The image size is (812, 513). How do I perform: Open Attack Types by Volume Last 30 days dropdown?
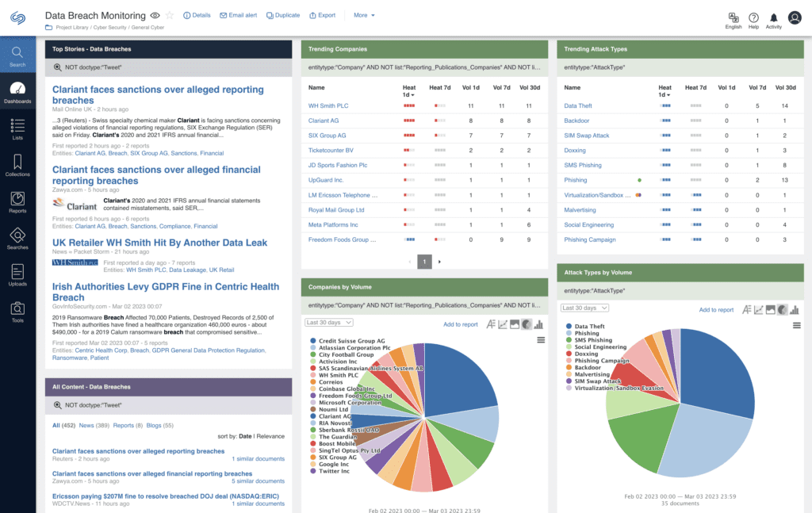click(x=584, y=308)
